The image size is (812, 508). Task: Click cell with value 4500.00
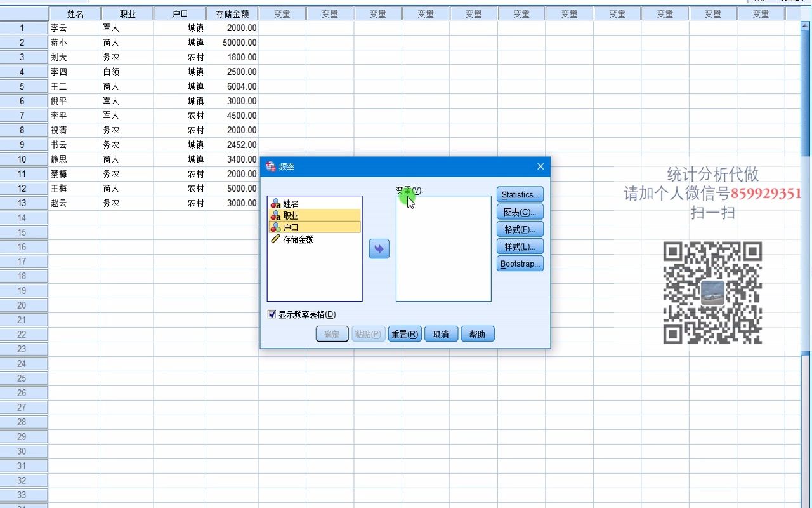(232, 116)
